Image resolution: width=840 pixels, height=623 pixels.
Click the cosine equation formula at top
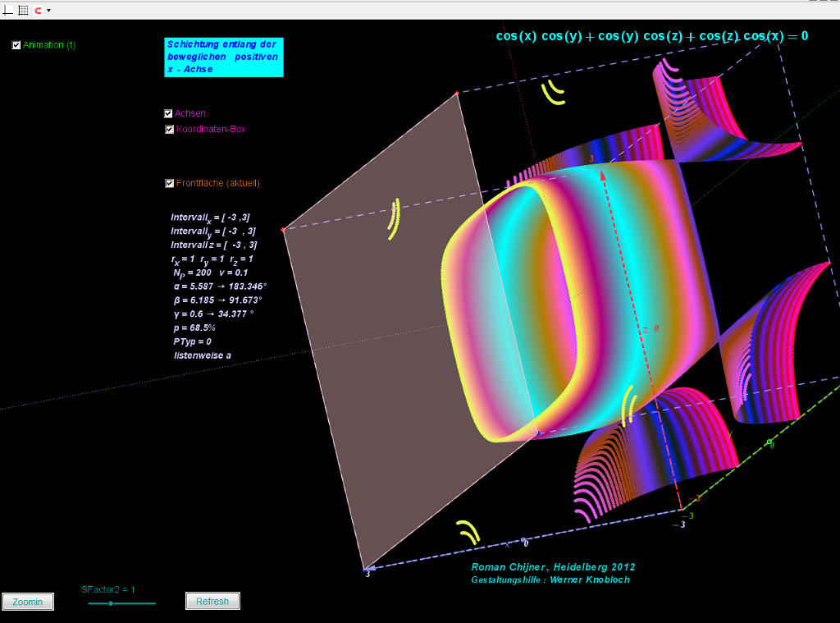pyautogui.click(x=651, y=36)
